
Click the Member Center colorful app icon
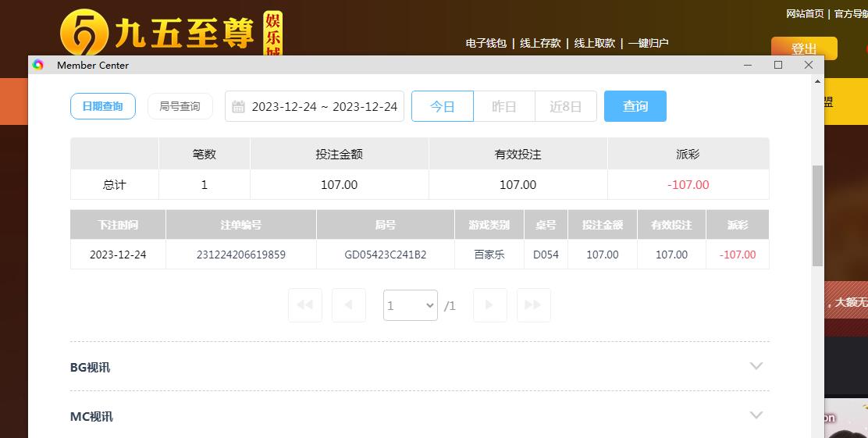point(38,65)
